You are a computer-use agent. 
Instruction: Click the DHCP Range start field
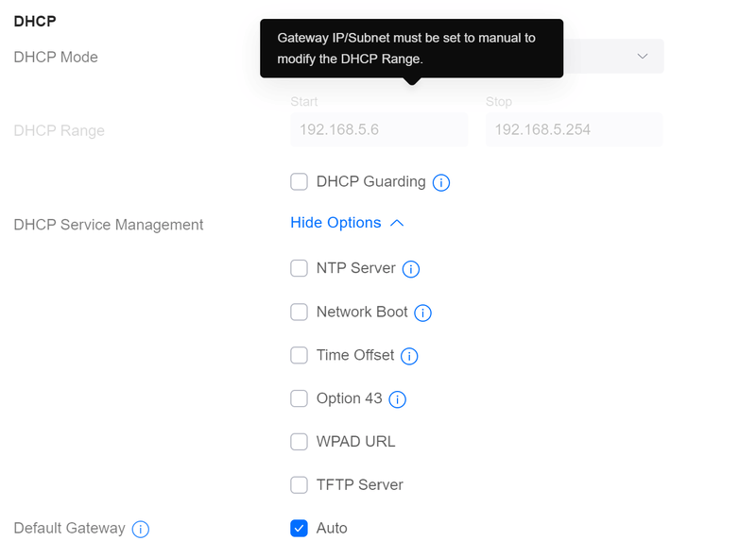click(x=379, y=129)
